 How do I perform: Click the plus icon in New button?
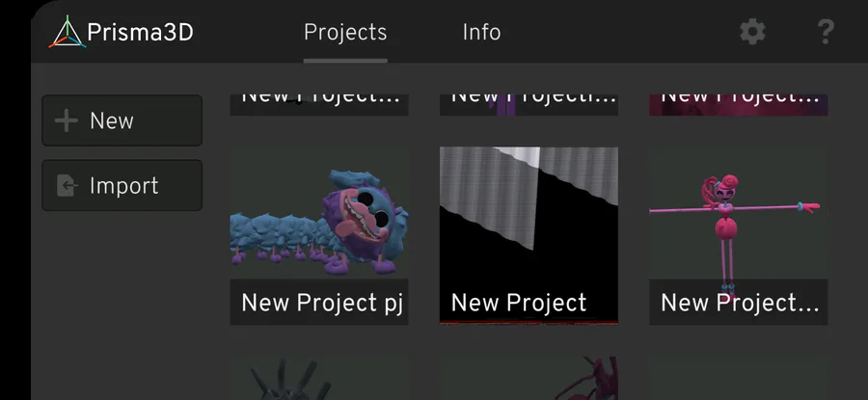point(66,120)
